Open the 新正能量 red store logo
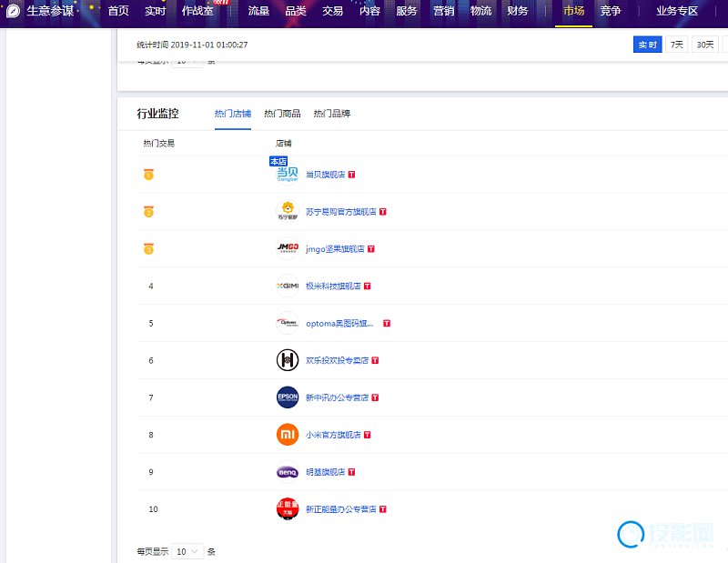728x563 pixels. tap(288, 509)
